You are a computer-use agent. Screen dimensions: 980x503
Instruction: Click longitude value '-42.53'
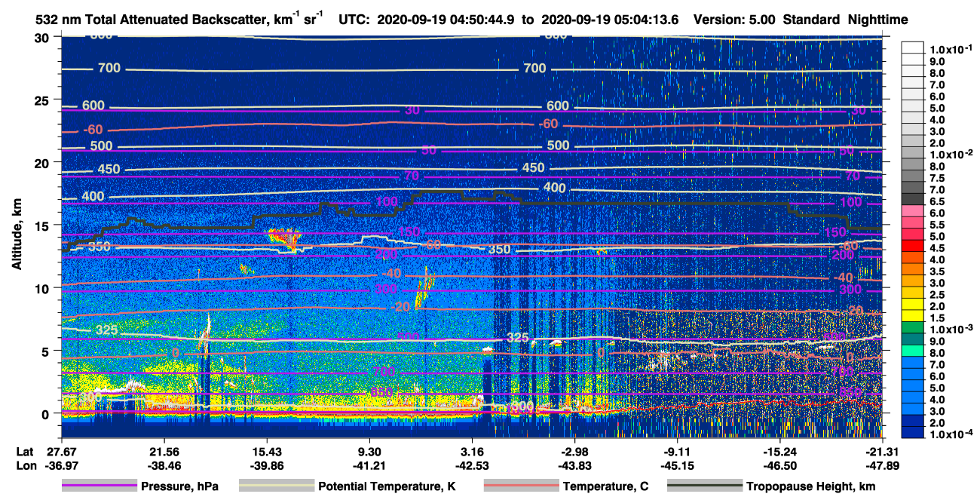(472, 465)
